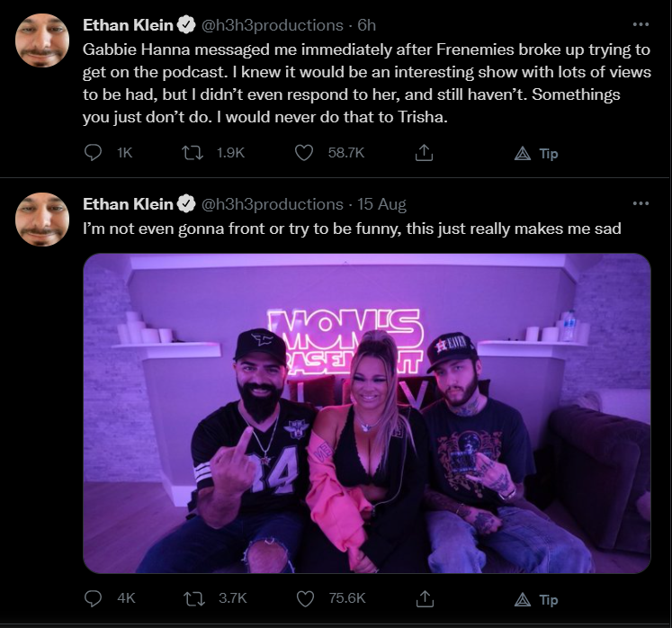Click reply icon on Gabbie Hanna tweet

click(93, 153)
